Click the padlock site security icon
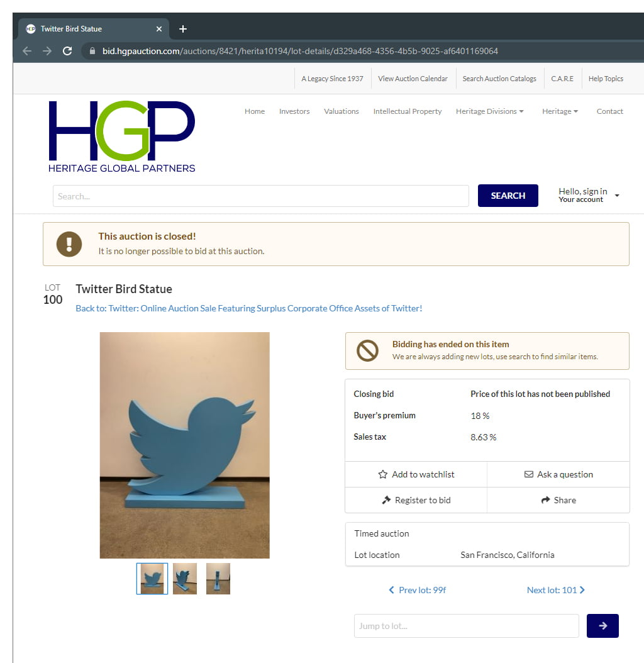 pyautogui.click(x=92, y=51)
